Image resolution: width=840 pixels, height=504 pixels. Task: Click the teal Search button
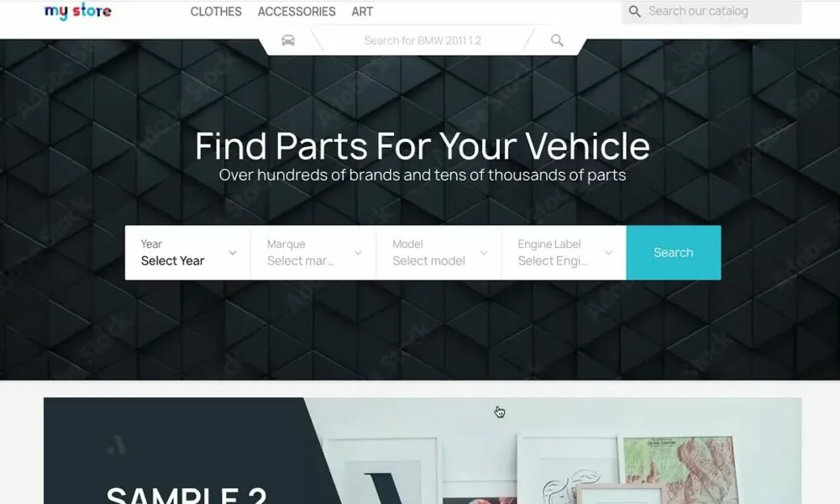[674, 253]
